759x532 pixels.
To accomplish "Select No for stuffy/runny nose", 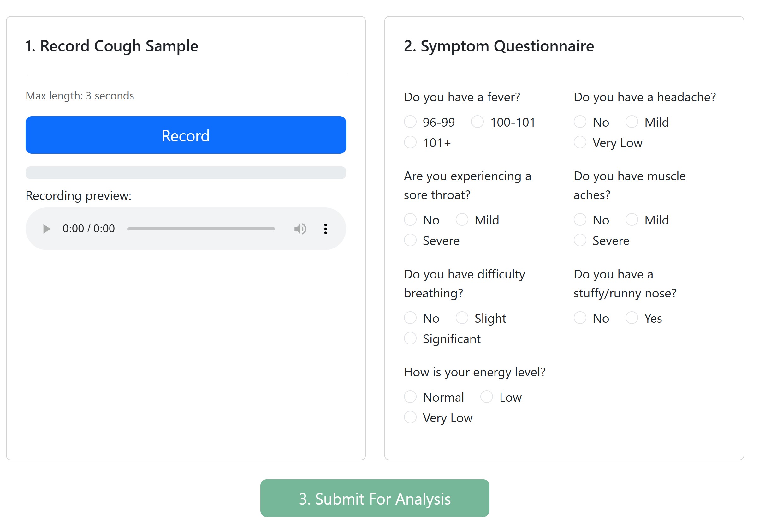I will pos(580,318).
